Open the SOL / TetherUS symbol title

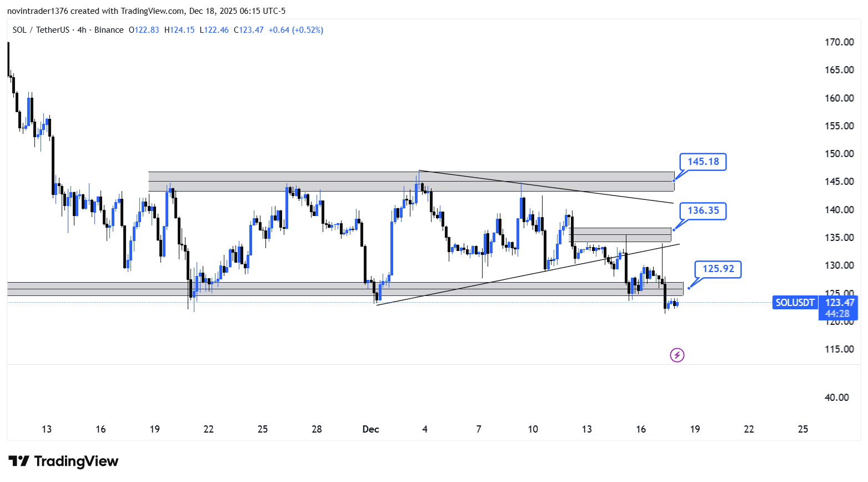(41, 30)
